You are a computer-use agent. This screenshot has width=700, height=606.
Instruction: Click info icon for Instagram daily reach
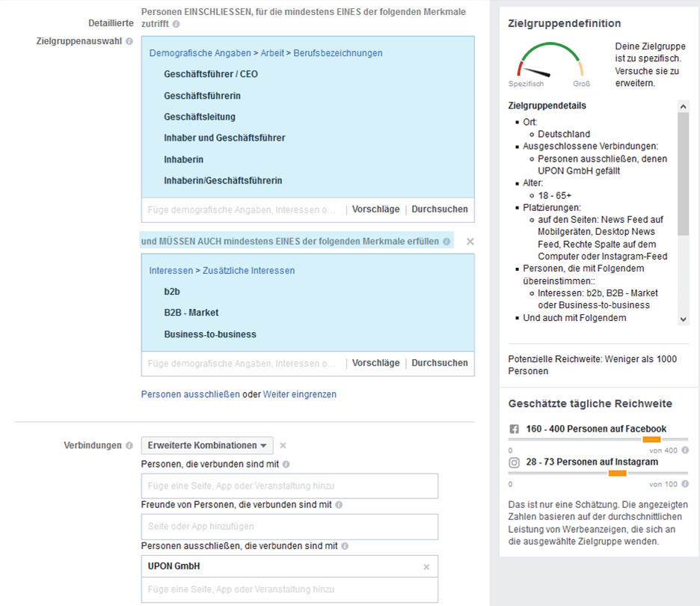[685, 484]
